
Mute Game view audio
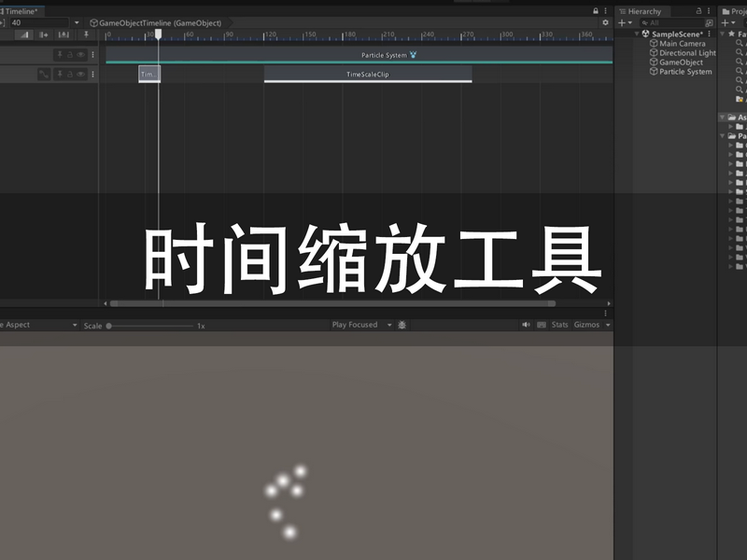[526, 325]
